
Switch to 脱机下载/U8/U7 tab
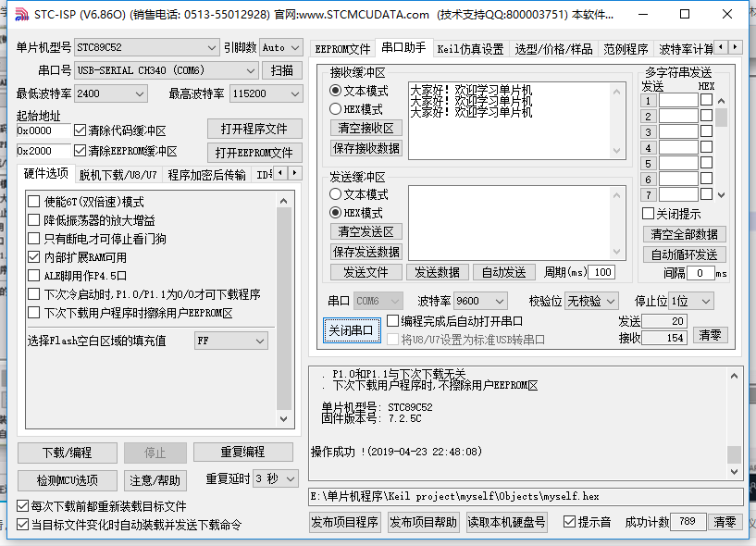pos(118,175)
